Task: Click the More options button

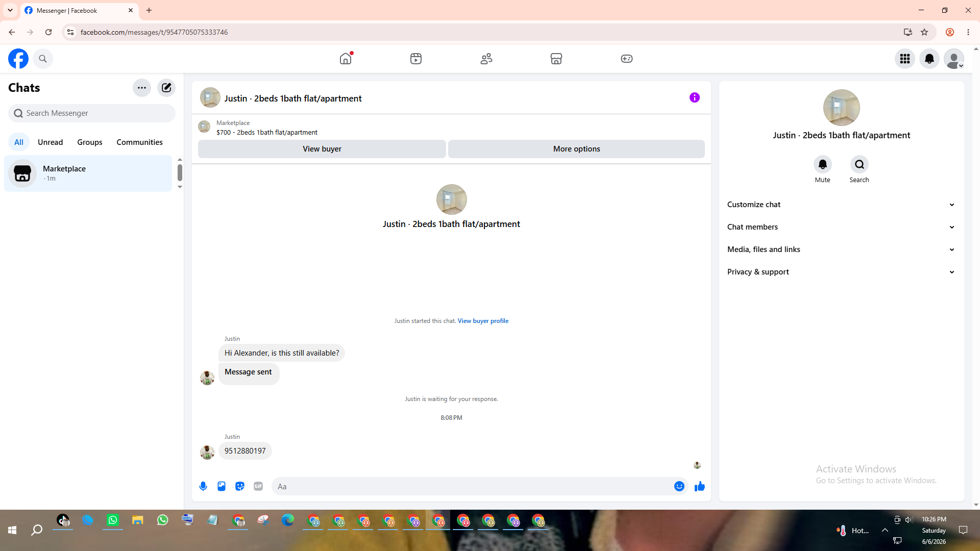Action: coord(577,149)
